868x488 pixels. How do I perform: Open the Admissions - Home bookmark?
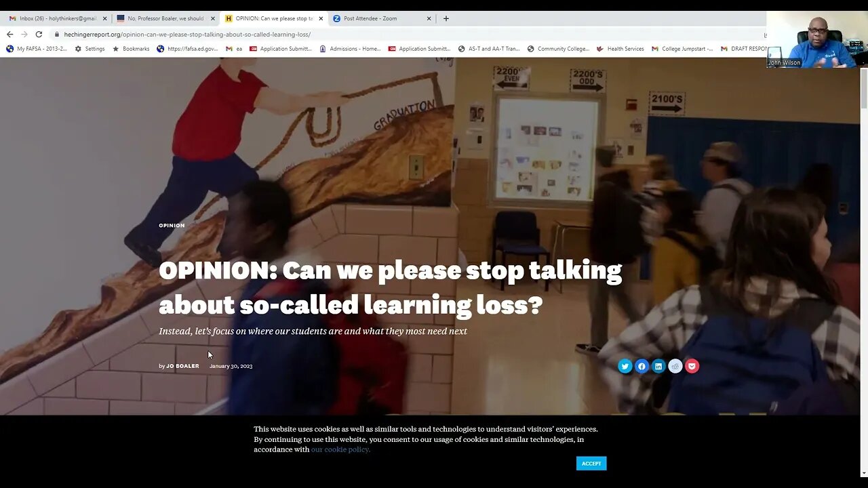tap(350, 49)
